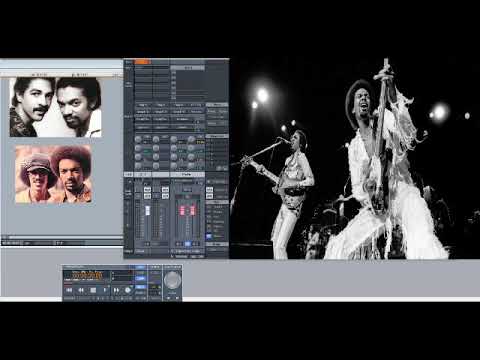
Task: Click the black-and-white concert stage photo
Action: (355, 159)
